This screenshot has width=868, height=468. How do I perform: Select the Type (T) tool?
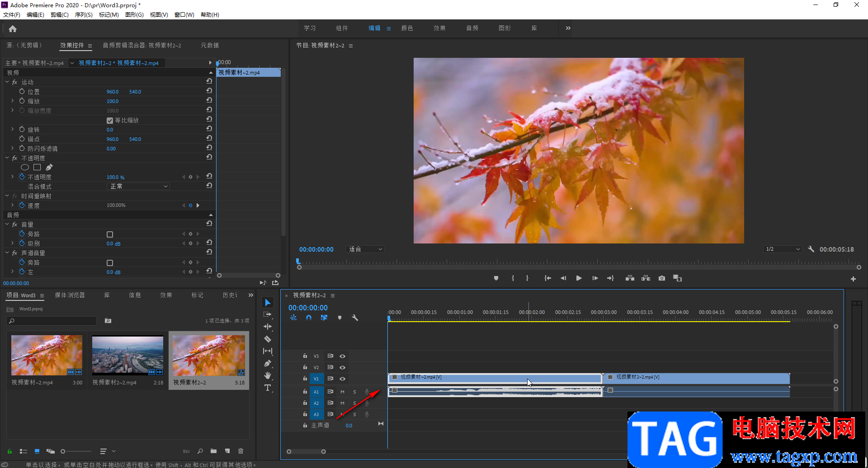[268, 388]
